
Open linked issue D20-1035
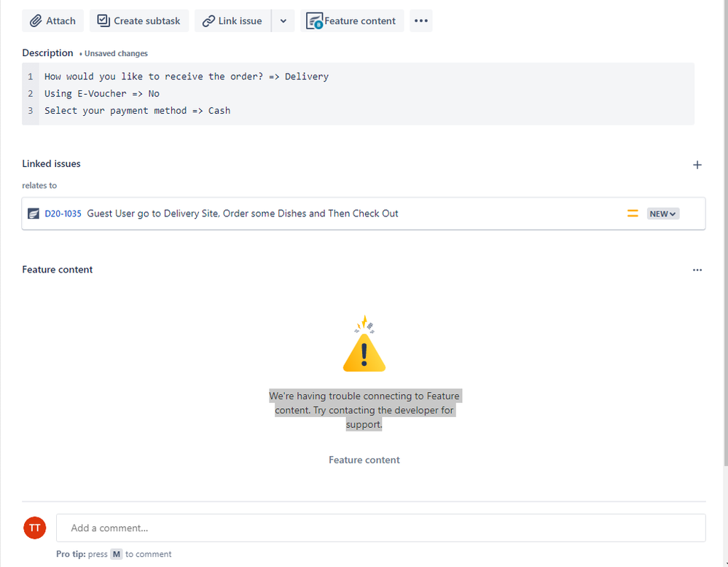point(63,214)
